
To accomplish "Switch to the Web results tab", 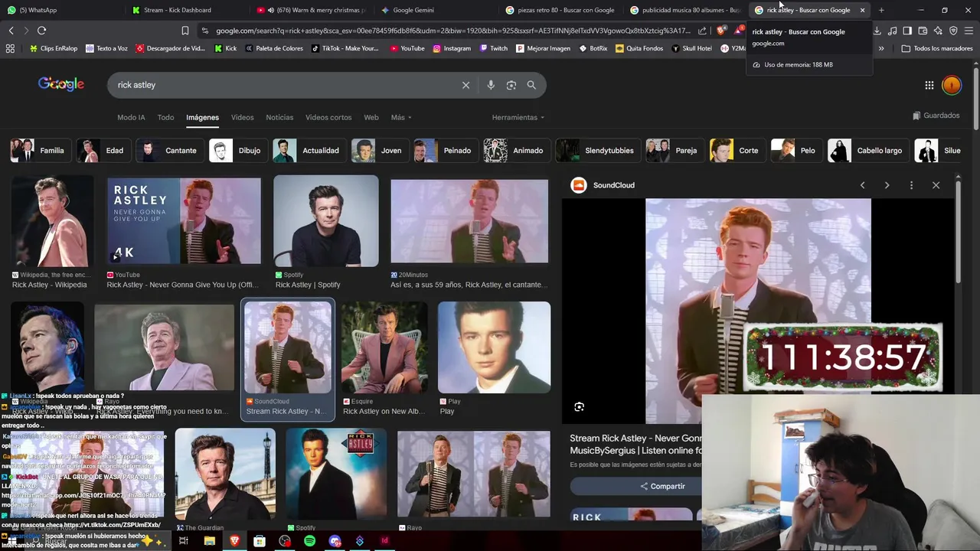I will coord(371,118).
